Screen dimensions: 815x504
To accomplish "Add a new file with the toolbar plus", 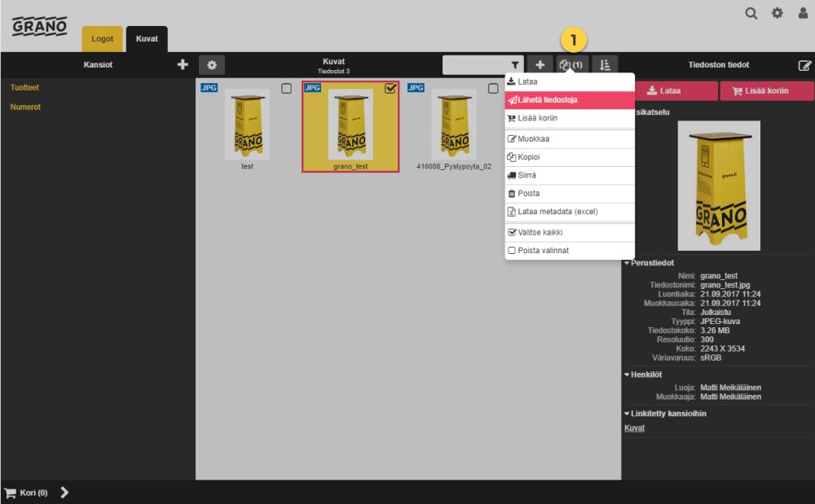I will pos(540,65).
